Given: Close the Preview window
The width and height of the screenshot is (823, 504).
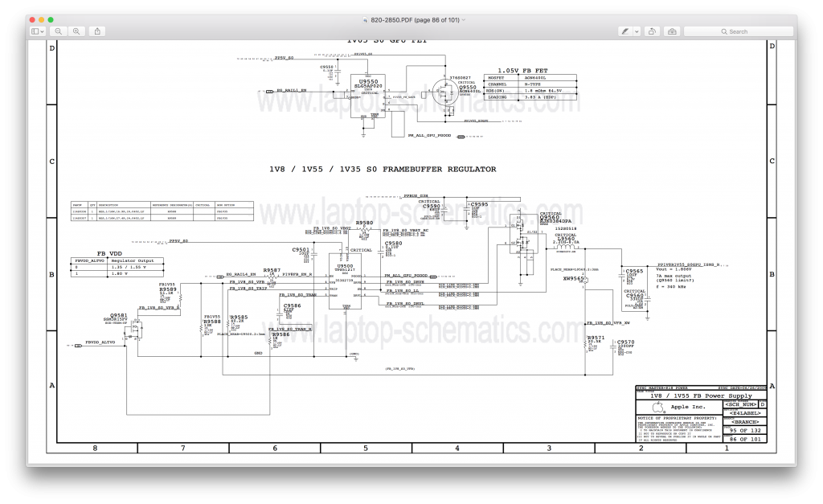Looking at the screenshot, I should (x=33, y=18).
